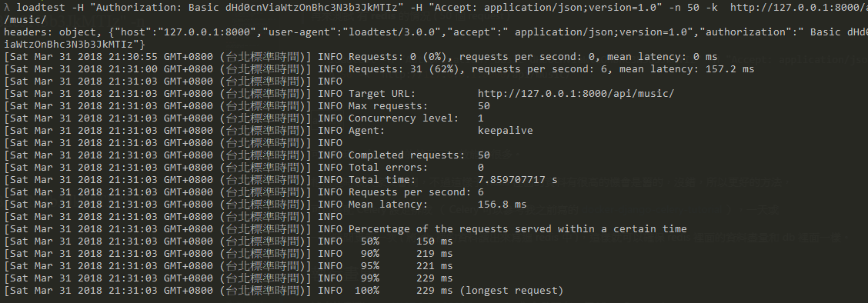Screen dimensions: 868x303
Task: Select the Max requests value 50
Action: (x=484, y=105)
